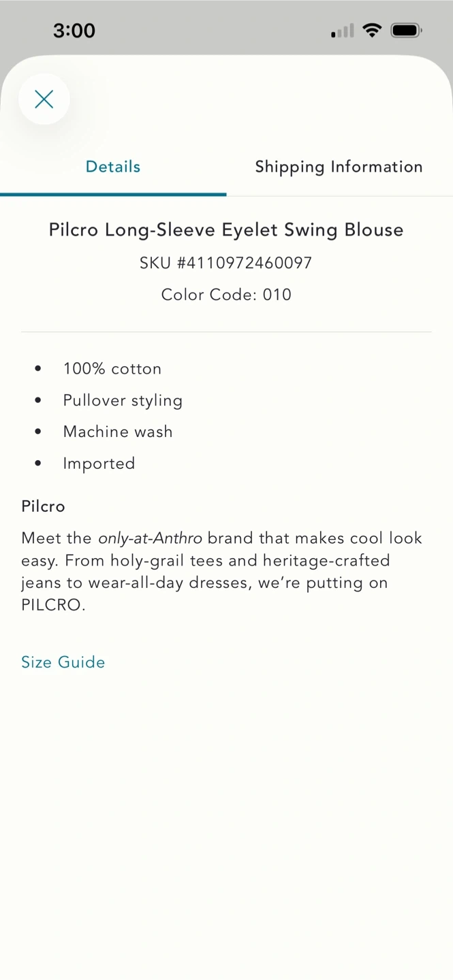The height and width of the screenshot is (980, 453).
Task: Tap the Pilcro brand heading
Action: coord(43,506)
